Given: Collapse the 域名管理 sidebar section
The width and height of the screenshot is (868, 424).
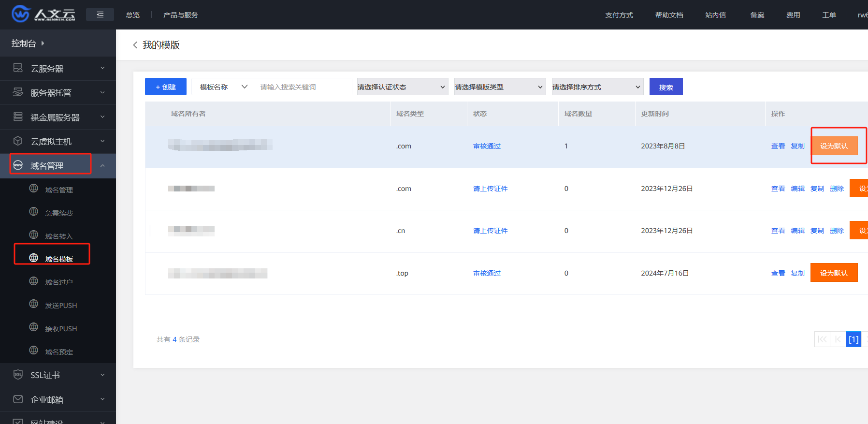Looking at the screenshot, I should (102, 166).
